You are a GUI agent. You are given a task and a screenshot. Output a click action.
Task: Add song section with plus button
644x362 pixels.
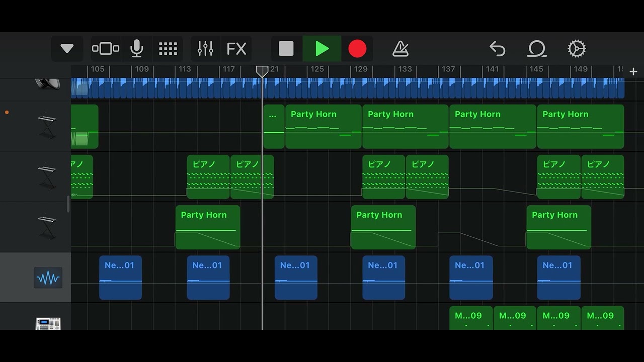pyautogui.click(x=633, y=72)
